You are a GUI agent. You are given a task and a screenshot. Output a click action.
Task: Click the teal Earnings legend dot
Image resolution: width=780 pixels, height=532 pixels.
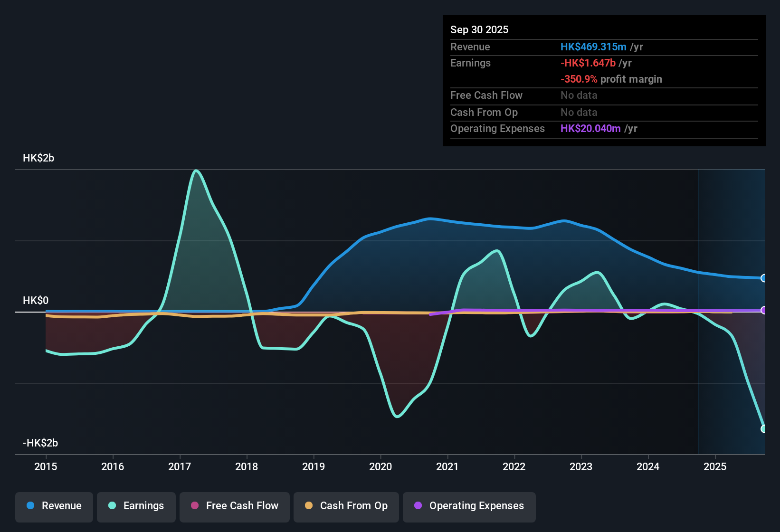(x=112, y=506)
